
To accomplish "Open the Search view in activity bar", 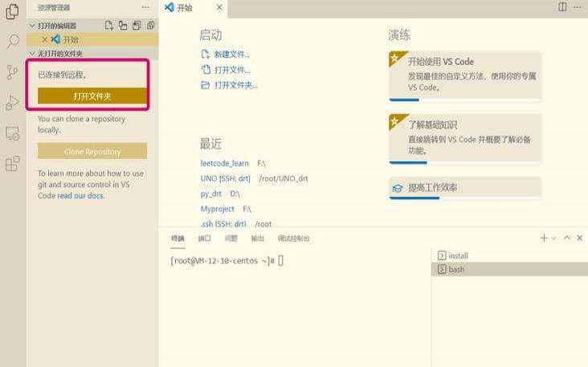I will pyautogui.click(x=12, y=41).
